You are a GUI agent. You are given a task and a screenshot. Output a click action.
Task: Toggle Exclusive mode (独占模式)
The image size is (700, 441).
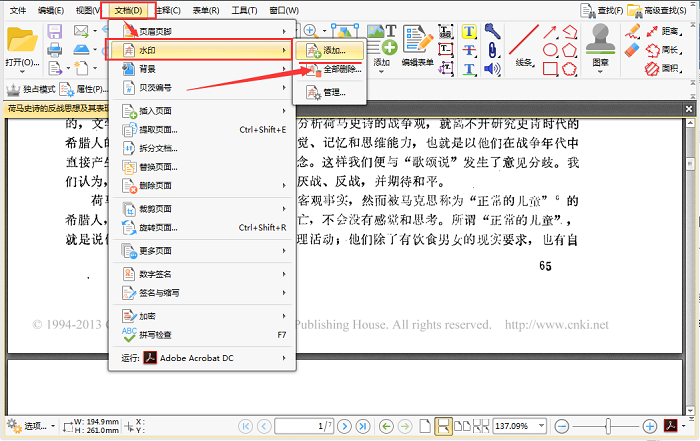[x=31, y=89]
